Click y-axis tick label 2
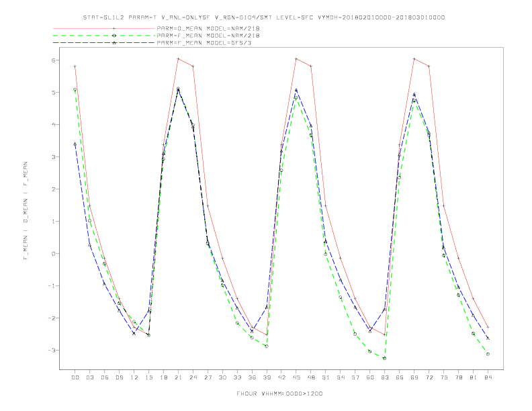Image resolution: width=532 pixels, height=411 pixels. point(53,189)
